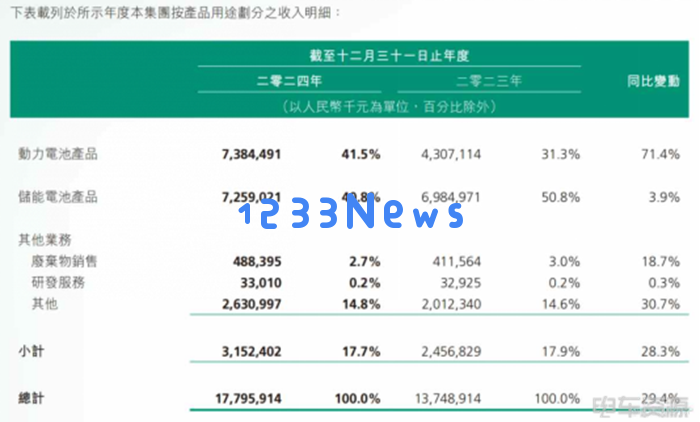Image resolution: width=700 pixels, height=422 pixels.
Task: Select the change figure 18.7%
Action: (x=661, y=262)
